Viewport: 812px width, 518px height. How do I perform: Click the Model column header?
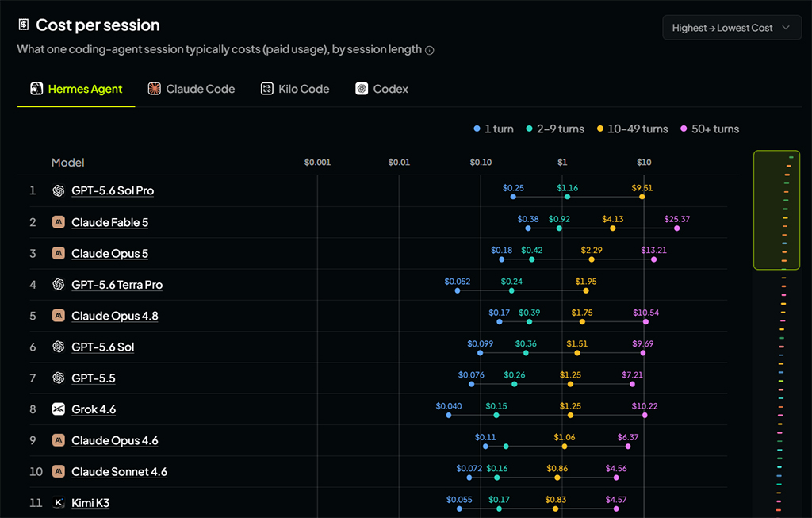68,163
